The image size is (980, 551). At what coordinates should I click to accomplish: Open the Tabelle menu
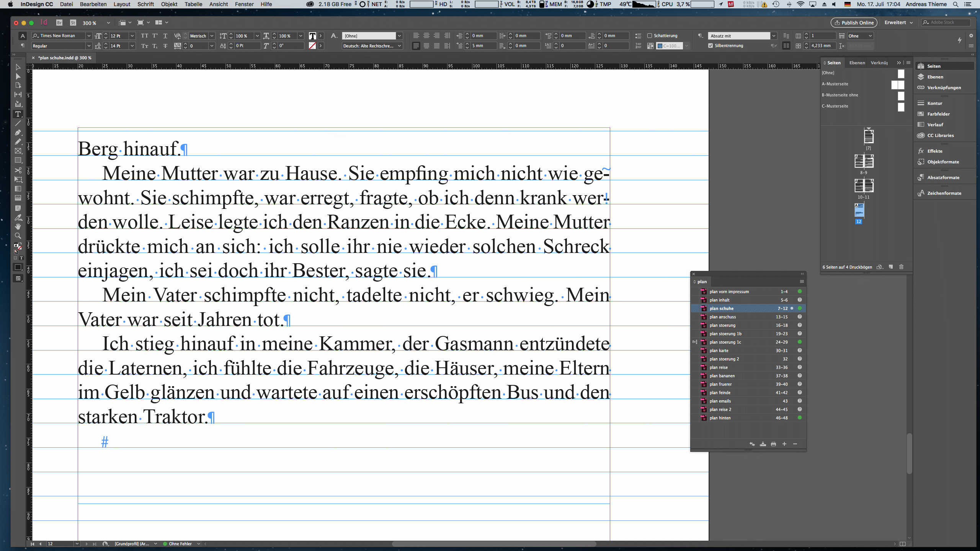click(193, 4)
